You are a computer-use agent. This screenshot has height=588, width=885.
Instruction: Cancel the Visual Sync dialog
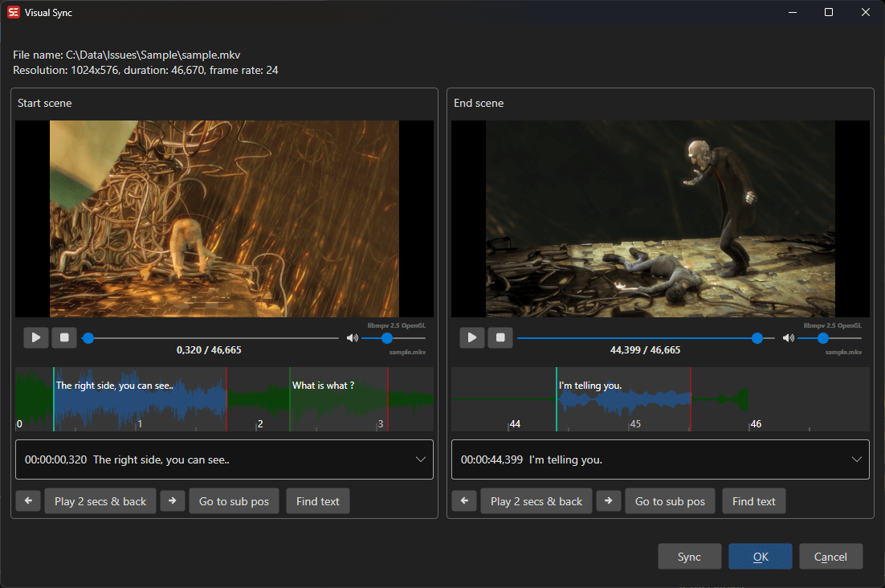click(830, 556)
